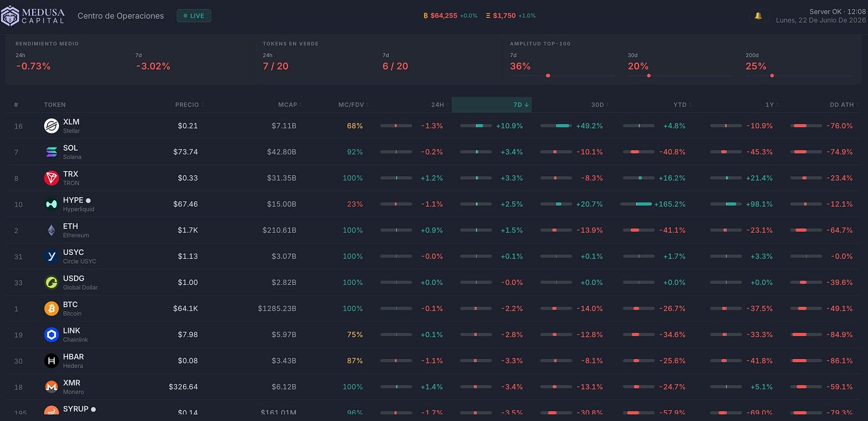Click the $15.00B Hyperliquid market cap
868x421 pixels.
pyautogui.click(x=281, y=204)
